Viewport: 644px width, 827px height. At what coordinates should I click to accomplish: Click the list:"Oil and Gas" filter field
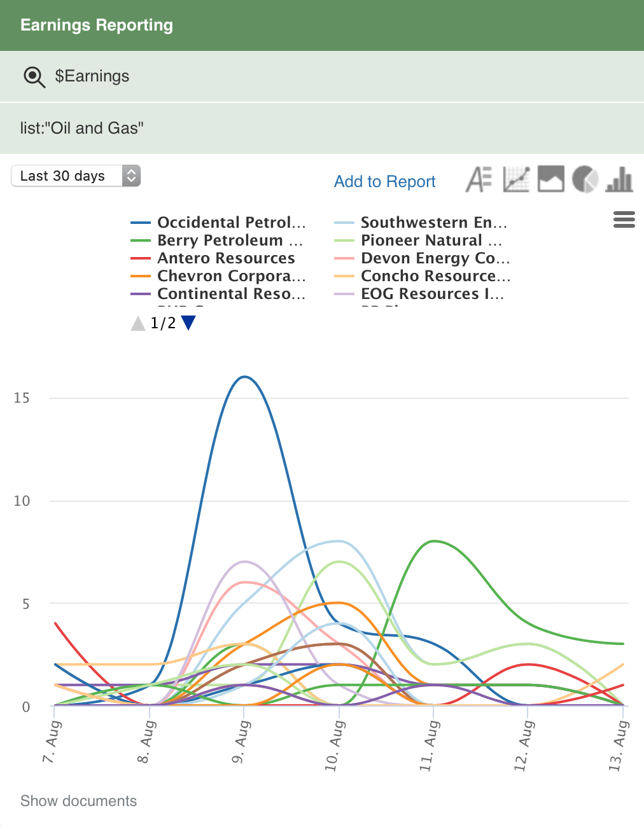tap(322, 129)
